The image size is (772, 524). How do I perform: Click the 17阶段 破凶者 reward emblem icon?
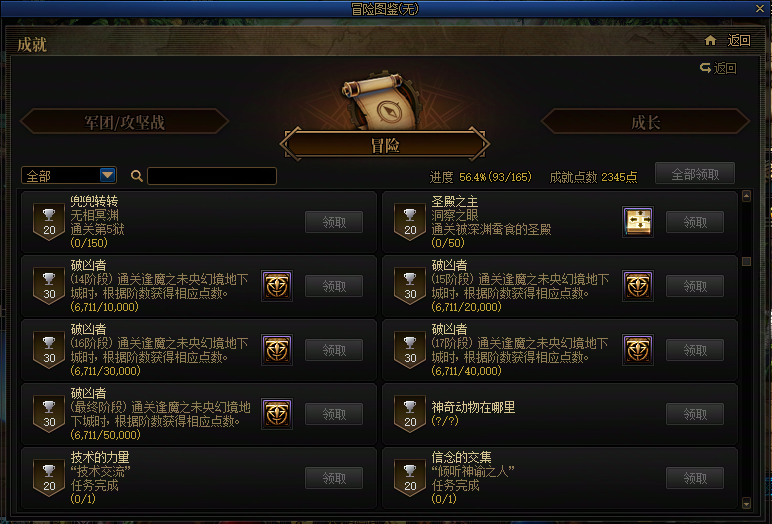tap(638, 350)
